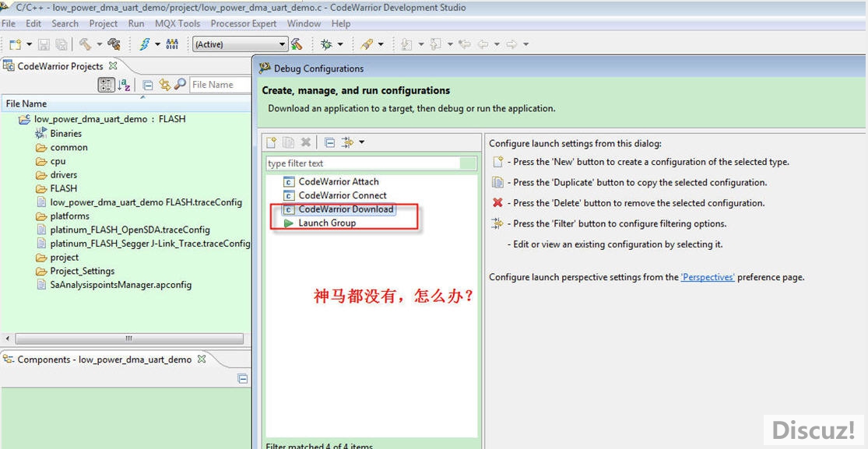This screenshot has height=449, width=868.
Task: Click the Build All double-hammer icon
Action: [114, 44]
